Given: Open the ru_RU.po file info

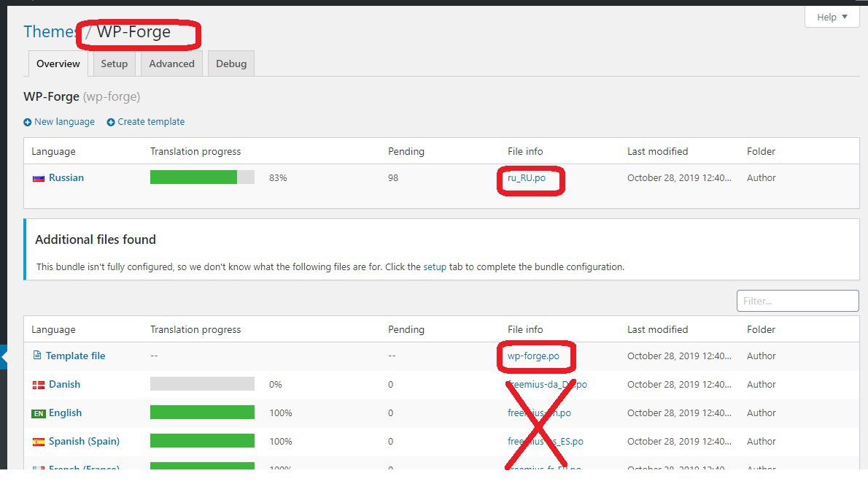Looking at the screenshot, I should 527,178.
